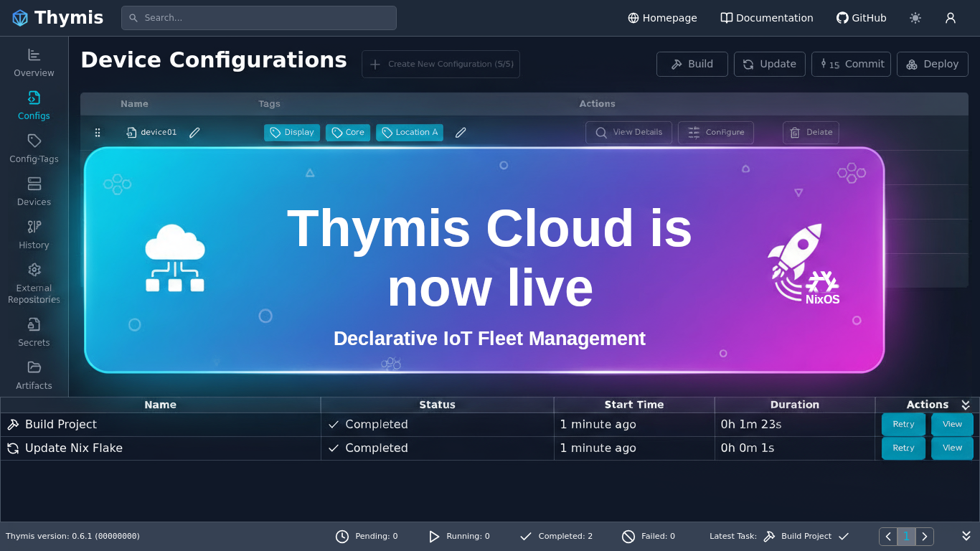Open Devices in sidebar
This screenshot has height=551, width=980.
pos(34,192)
